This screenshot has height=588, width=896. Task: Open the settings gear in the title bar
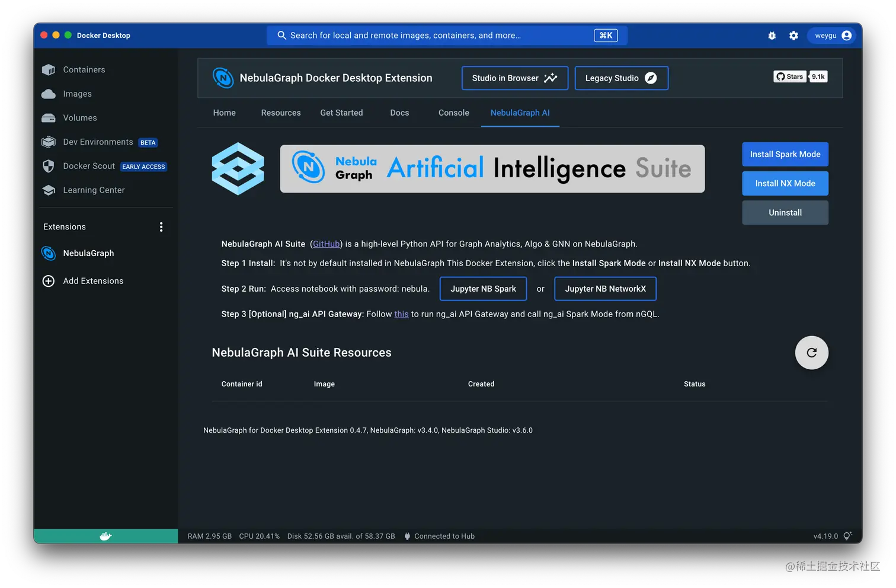click(793, 36)
